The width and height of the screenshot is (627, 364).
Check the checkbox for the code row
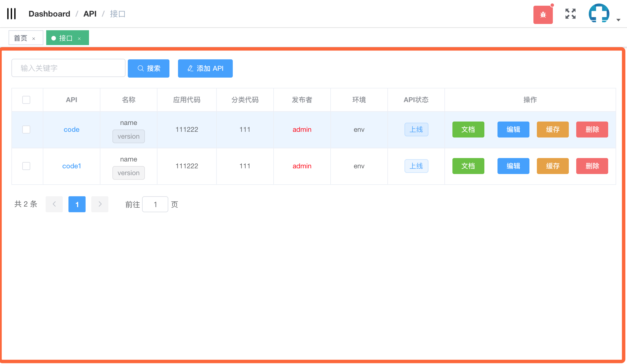(26, 129)
